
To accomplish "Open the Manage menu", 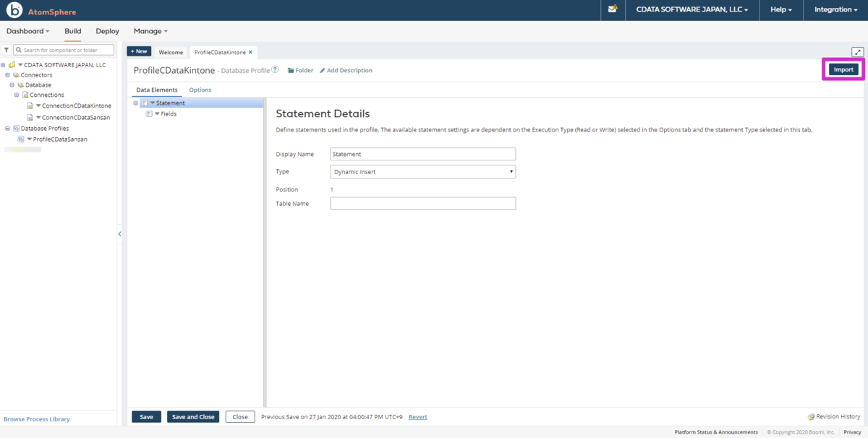I will (150, 31).
